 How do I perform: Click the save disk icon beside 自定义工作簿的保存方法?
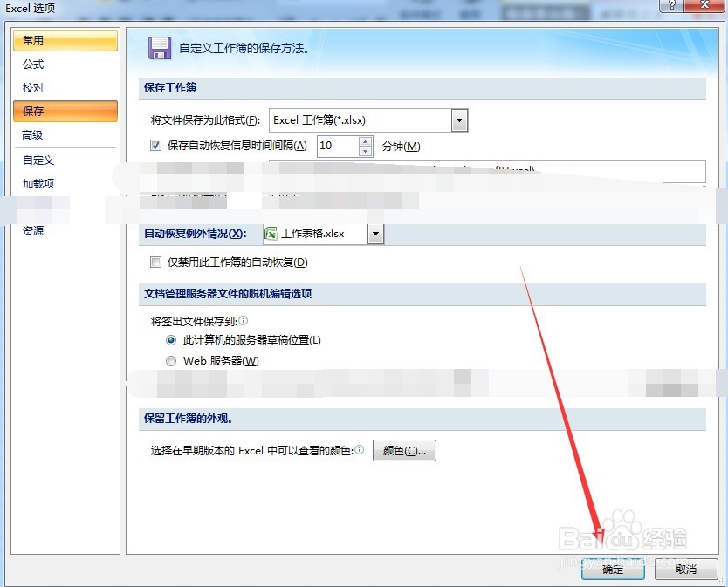pyautogui.click(x=159, y=48)
